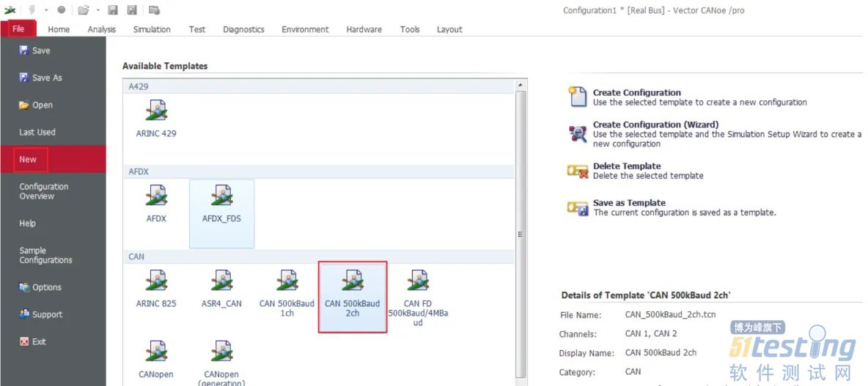Screen dimensions: 868x386
Task: Click Delete Template
Action: [x=636, y=171]
